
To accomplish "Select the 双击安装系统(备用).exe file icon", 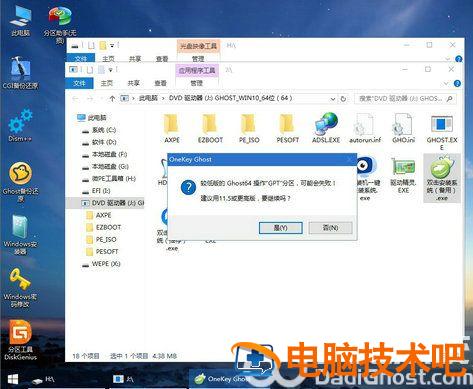I will 442,178.
